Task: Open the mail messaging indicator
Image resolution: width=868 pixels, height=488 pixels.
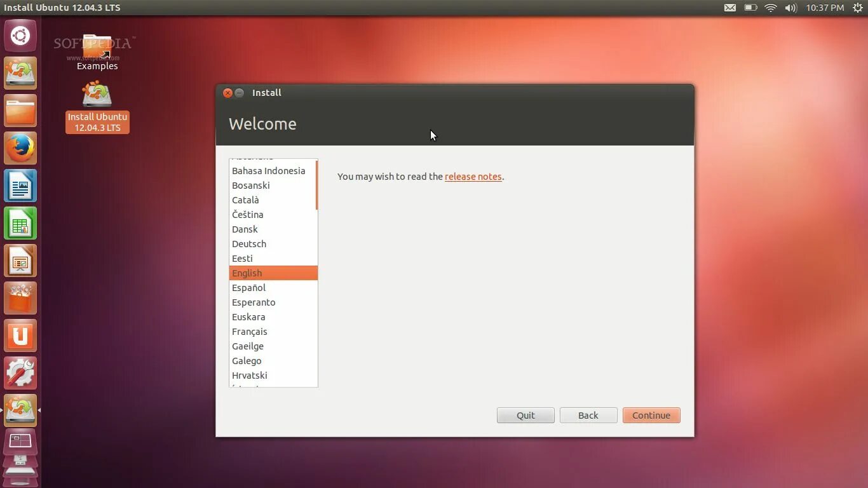Action: (x=730, y=8)
